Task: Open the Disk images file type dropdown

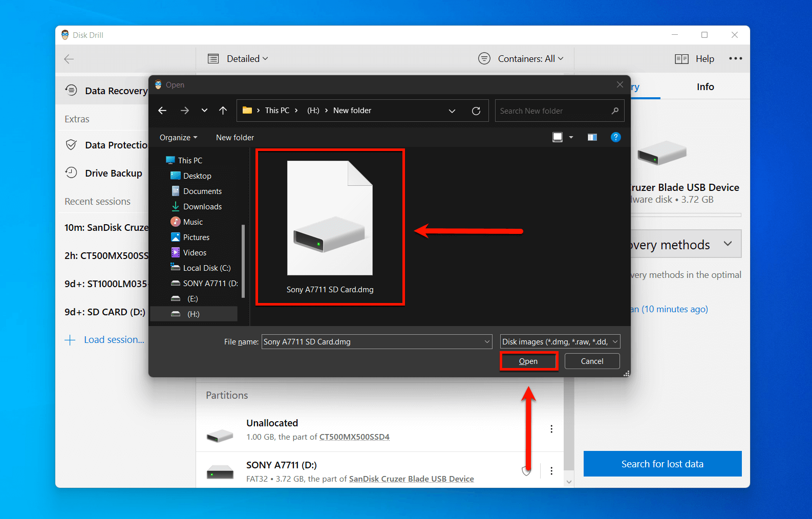Action: (560, 341)
